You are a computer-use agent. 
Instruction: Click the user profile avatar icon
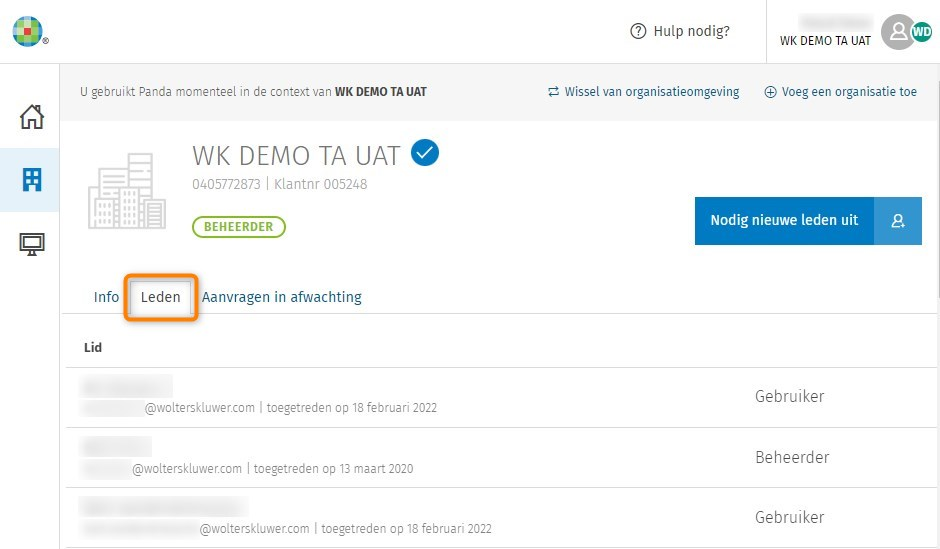tap(898, 32)
